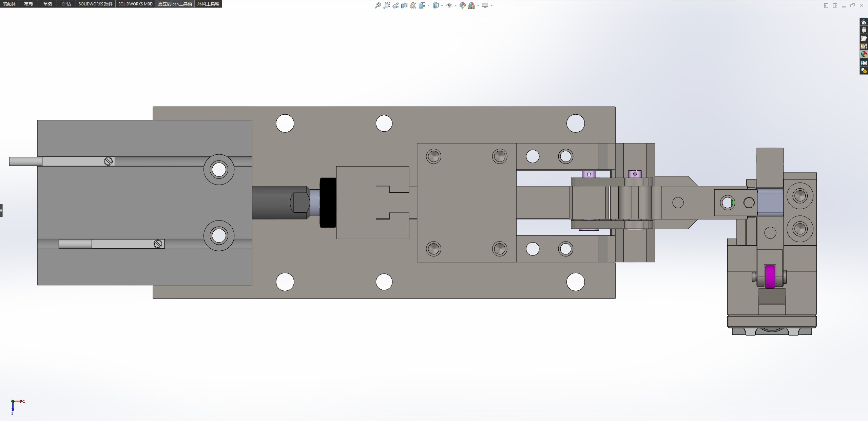This screenshot has width=868, height=421.
Task: Expand the View Settings monitor dropdown
Action: (x=491, y=5)
